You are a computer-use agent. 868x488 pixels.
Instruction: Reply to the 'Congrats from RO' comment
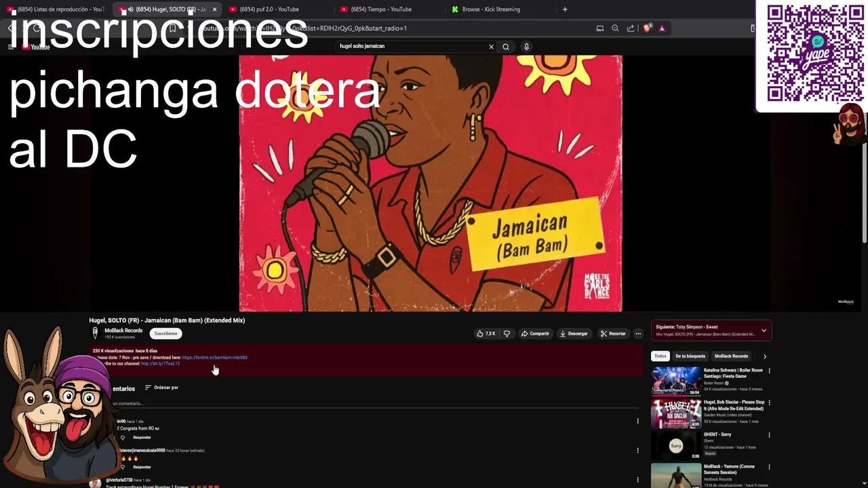click(142, 437)
